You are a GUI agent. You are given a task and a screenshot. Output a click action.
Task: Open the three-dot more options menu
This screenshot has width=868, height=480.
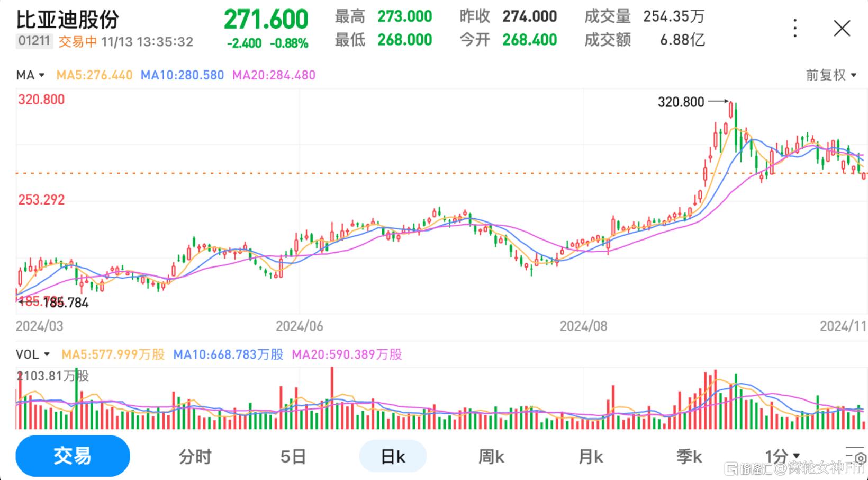pos(795,28)
